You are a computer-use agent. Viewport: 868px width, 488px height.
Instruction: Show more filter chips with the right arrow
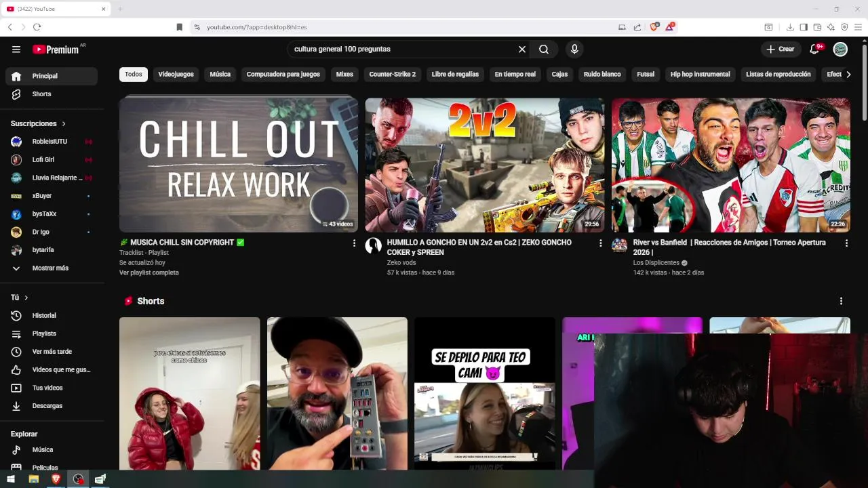coord(848,75)
